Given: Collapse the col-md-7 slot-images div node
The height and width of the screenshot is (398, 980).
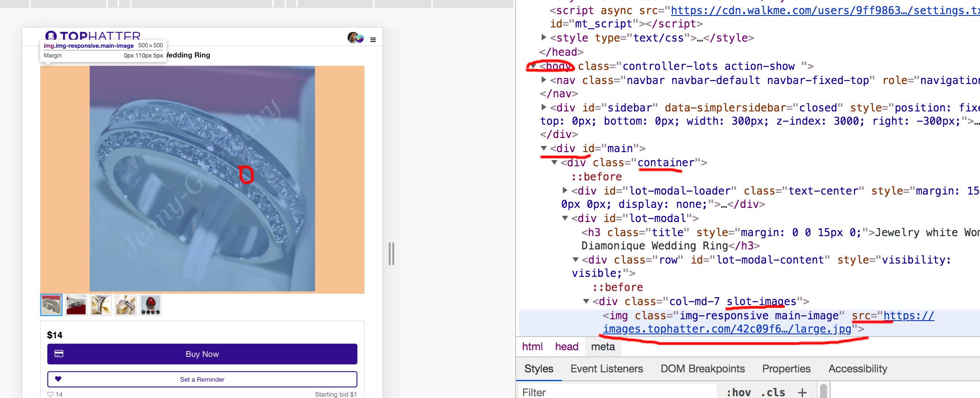Looking at the screenshot, I should (586, 301).
